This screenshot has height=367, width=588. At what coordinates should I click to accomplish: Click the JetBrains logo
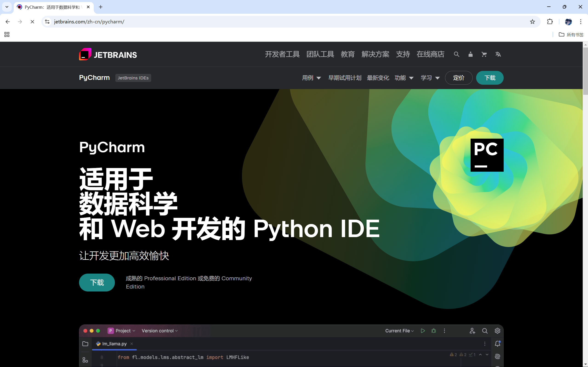(x=108, y=54)
